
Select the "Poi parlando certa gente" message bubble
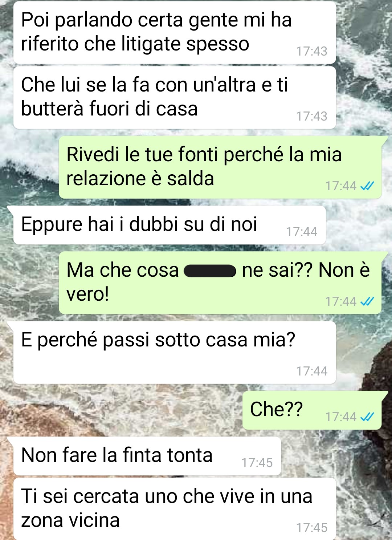175,33
